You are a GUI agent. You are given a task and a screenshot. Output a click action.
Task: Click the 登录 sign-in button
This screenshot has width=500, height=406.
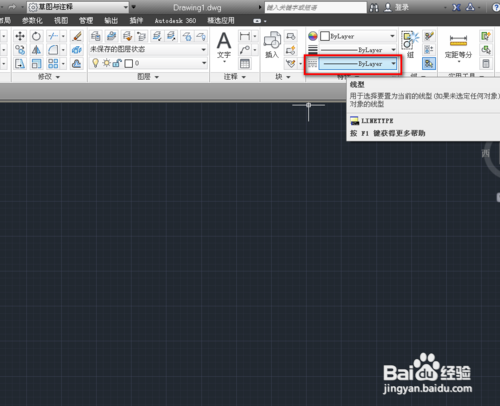(397, 7)
